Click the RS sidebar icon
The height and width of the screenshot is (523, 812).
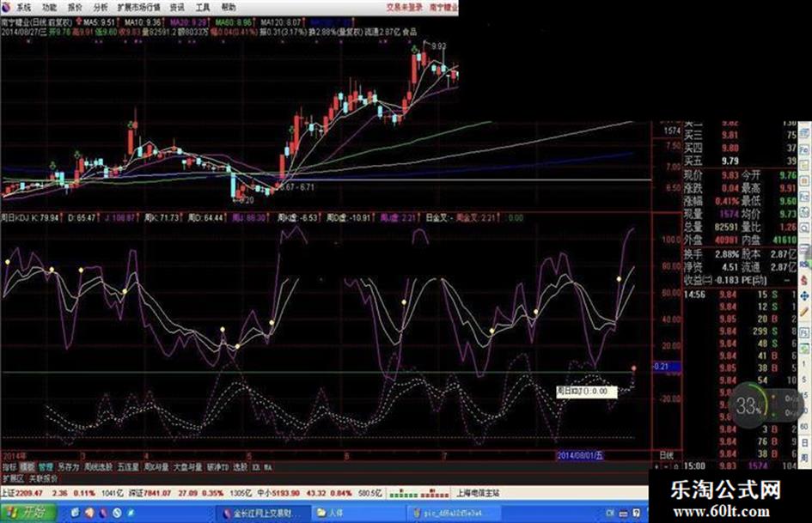pyautogui.click(x=804, y=265)
